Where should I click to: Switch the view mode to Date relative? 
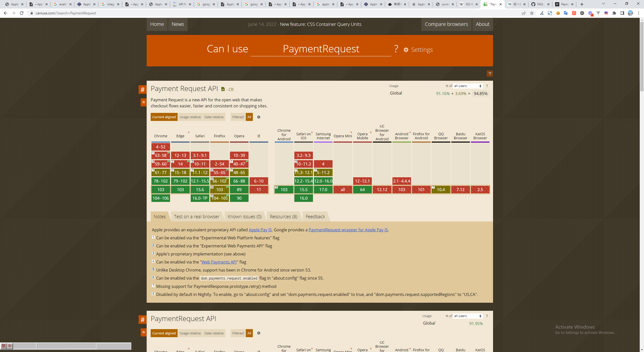(x=214, y=117)
